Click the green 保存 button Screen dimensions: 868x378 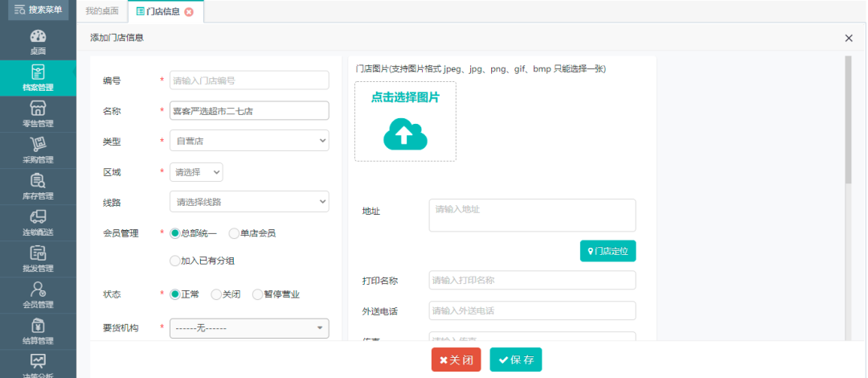tap(516, 360)
